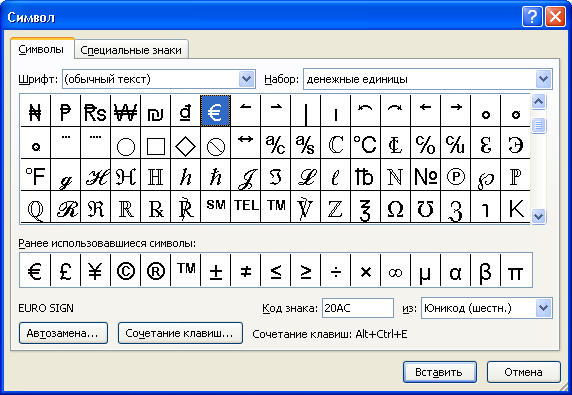The height and width of the screenshot is (395, 572).
Task: Select the prohibition circle symbol
Action: pos(215,143)
